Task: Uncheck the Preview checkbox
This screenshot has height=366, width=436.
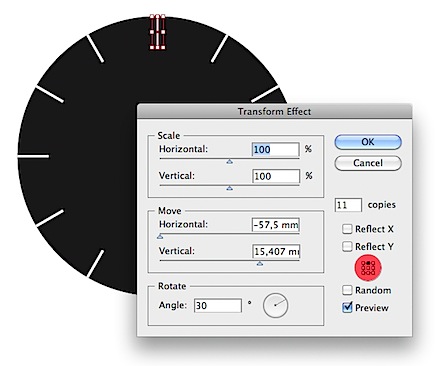Action: pos(347,307)
